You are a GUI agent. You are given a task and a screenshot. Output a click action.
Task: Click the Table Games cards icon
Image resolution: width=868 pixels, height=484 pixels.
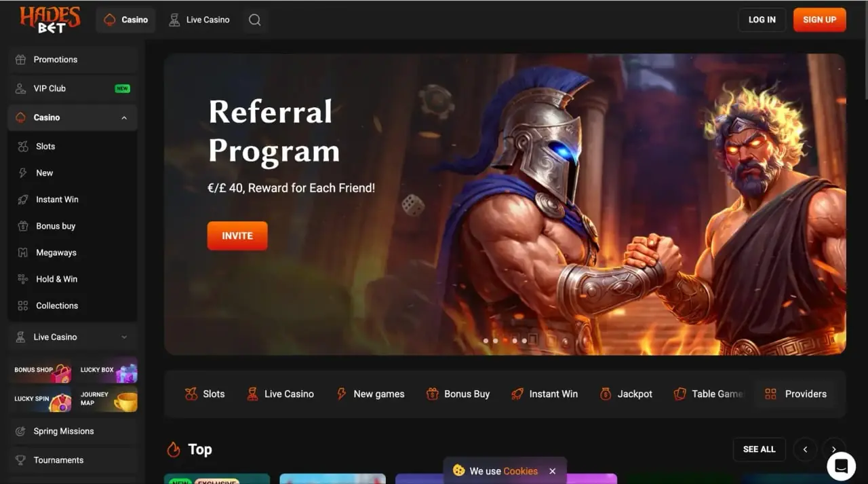(679, 394)
